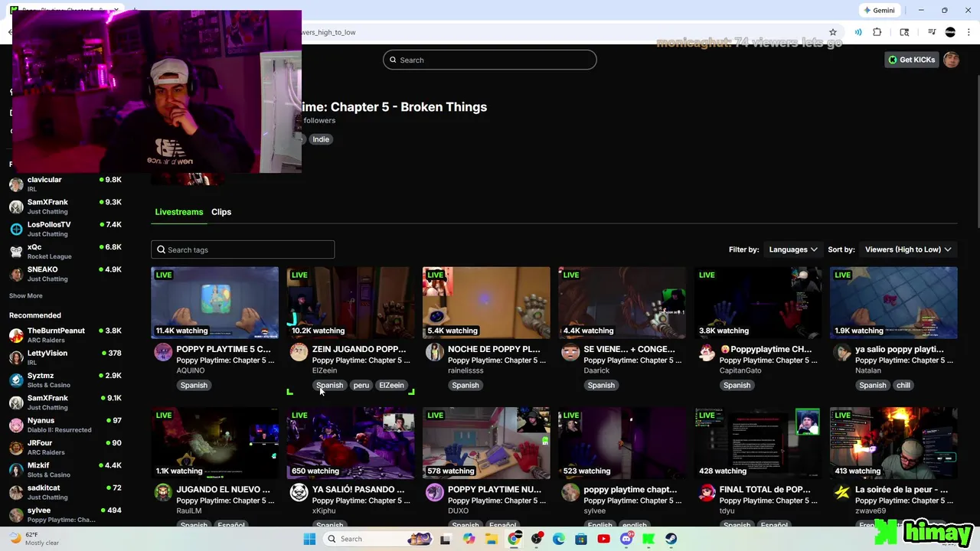Focus the Search tags input
The height and width of the screenshot is (551, 980).
point(243,249)
